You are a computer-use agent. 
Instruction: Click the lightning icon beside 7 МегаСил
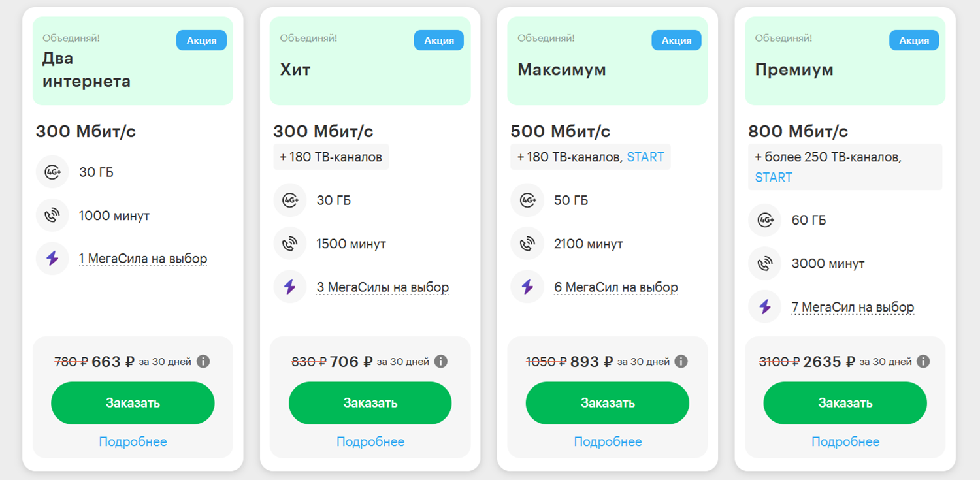coord(765,306)
